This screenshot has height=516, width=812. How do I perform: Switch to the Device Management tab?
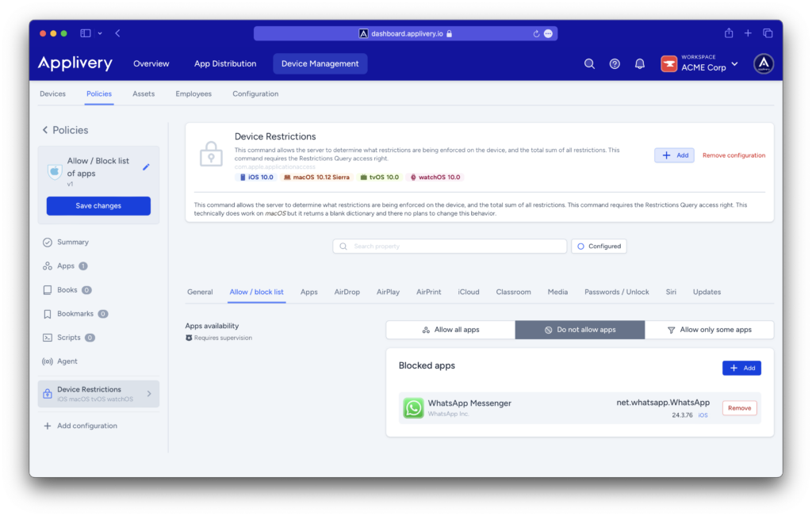point(320,63)
